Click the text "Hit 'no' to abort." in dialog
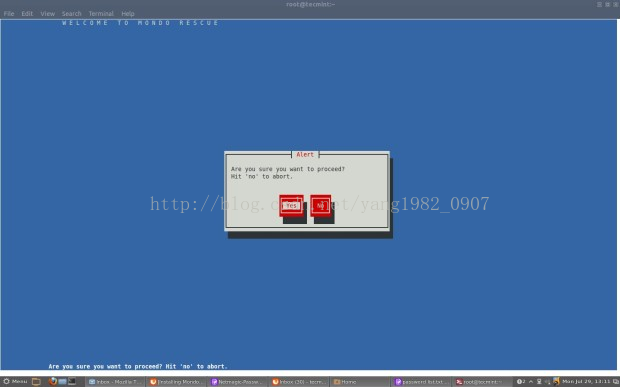The image size is (620, 387). (262, 177)
